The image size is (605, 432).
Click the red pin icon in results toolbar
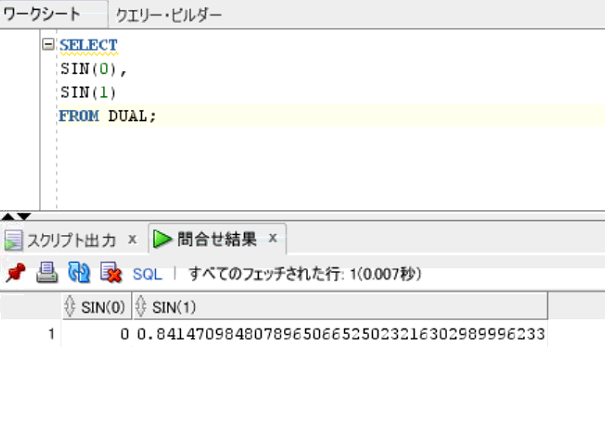[14, 272]
